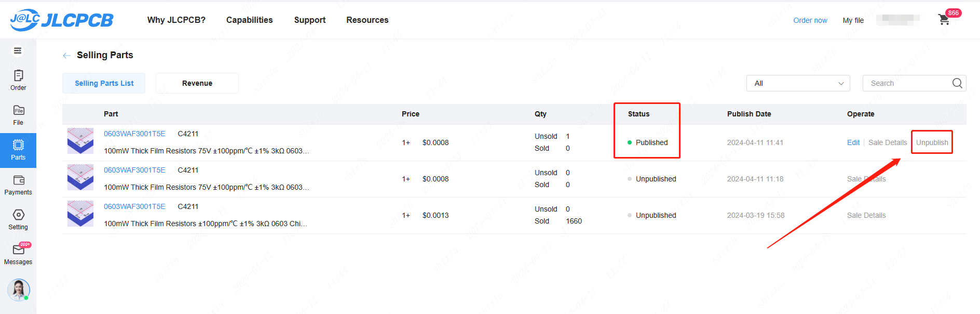Click the $0.0013 price cell
980x314 pixels.
435,215
